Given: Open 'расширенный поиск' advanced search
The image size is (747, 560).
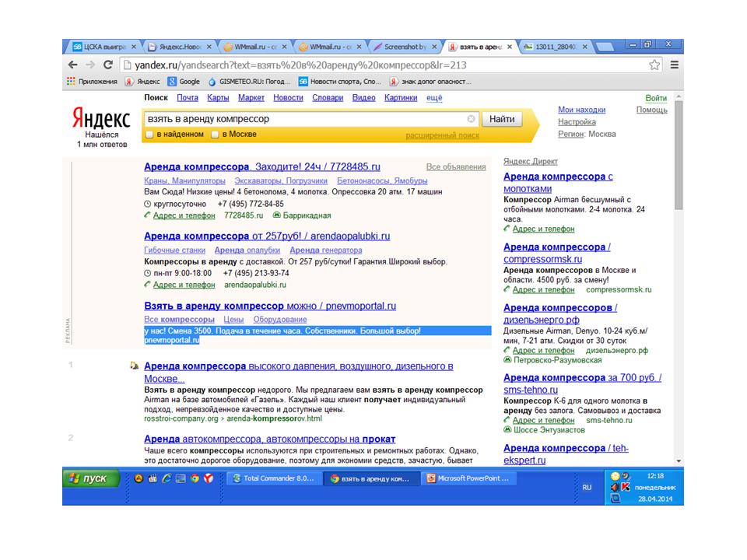Looking at the screenshot, I should click(x=442, y=135).
